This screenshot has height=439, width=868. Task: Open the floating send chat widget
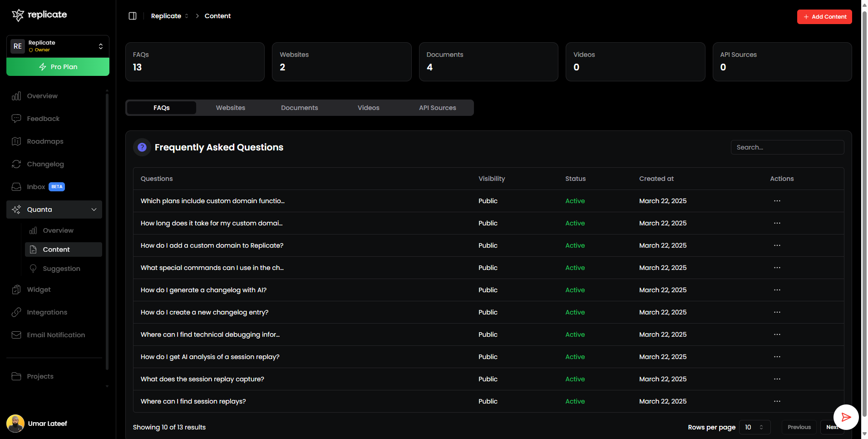coord(846,417)
